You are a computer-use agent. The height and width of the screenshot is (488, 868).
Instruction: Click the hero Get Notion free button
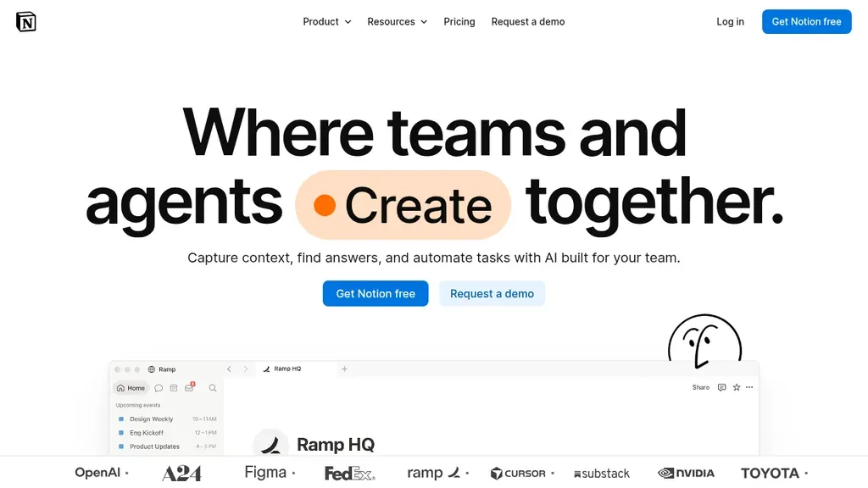[x=376, y=293]
